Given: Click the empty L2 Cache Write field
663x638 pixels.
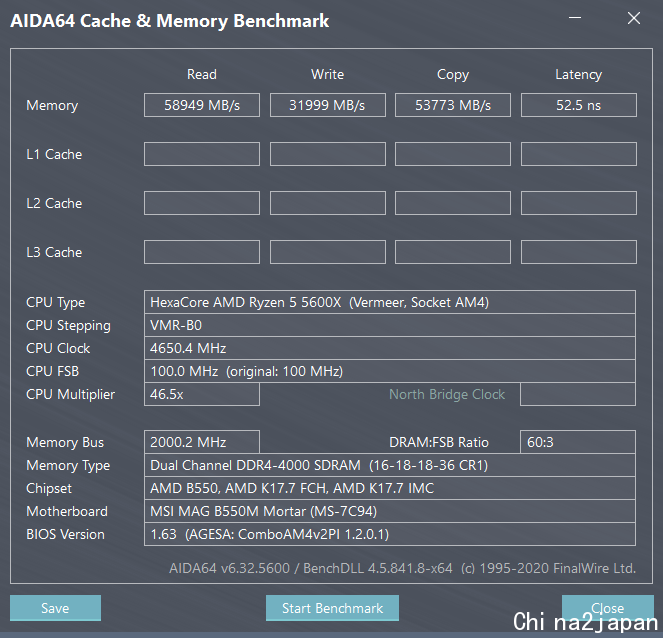Looking at the screenshot, I should pyautogui.click(x=328, y=203).
